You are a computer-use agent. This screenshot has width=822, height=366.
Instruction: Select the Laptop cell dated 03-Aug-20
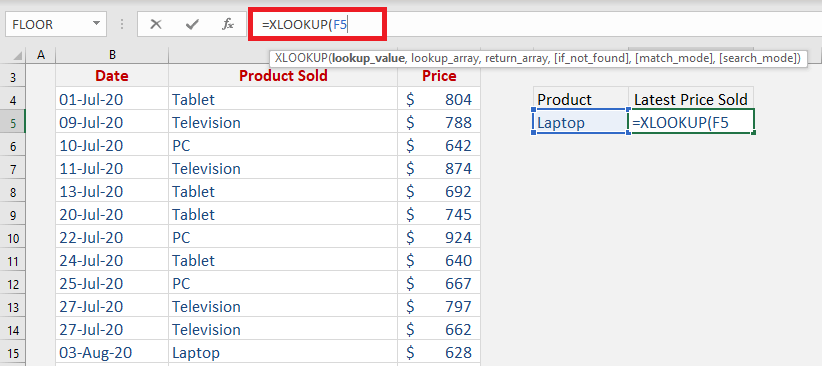tap(283, 352)
